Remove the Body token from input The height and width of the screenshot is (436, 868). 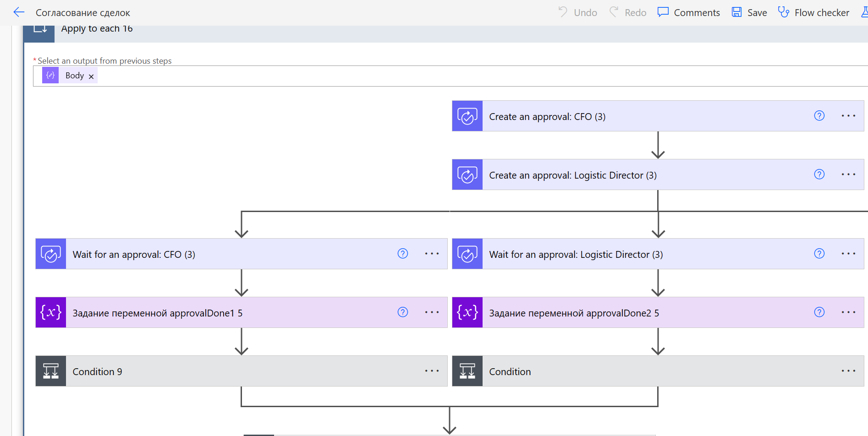(91, 76)
